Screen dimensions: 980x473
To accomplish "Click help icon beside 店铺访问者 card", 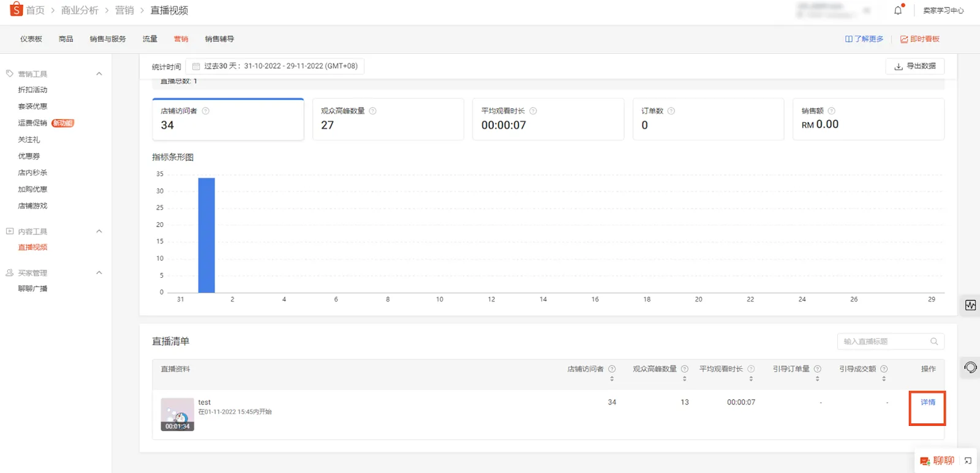I will [x=206, y=111].
